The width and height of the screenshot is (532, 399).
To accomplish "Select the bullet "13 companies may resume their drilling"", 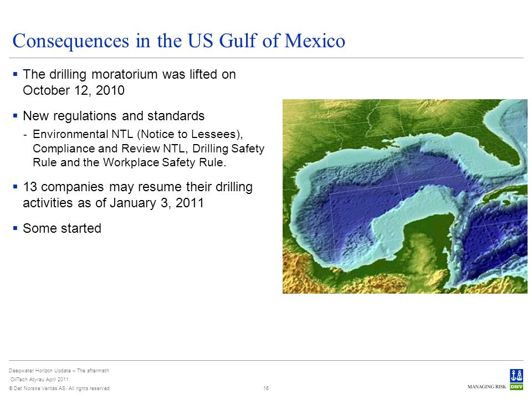I will pyautogui.click(x=138, y=187).
